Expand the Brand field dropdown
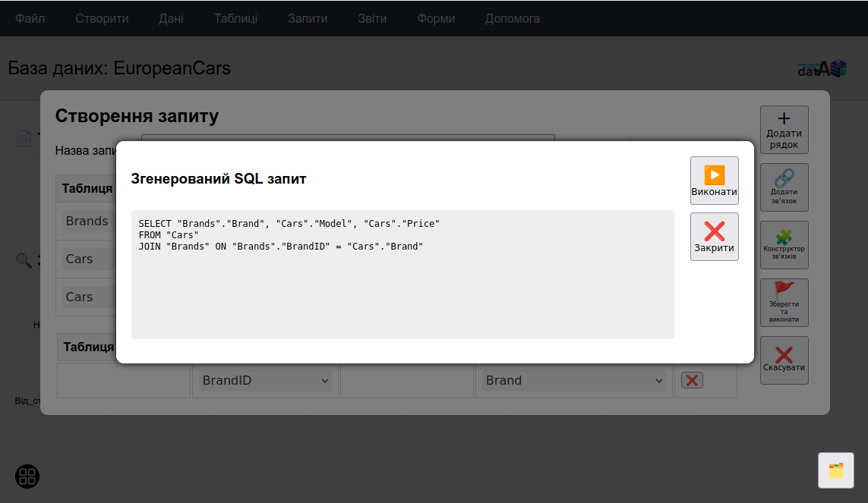The width and height of the screenshot is (868, 503). pos(573,380)
